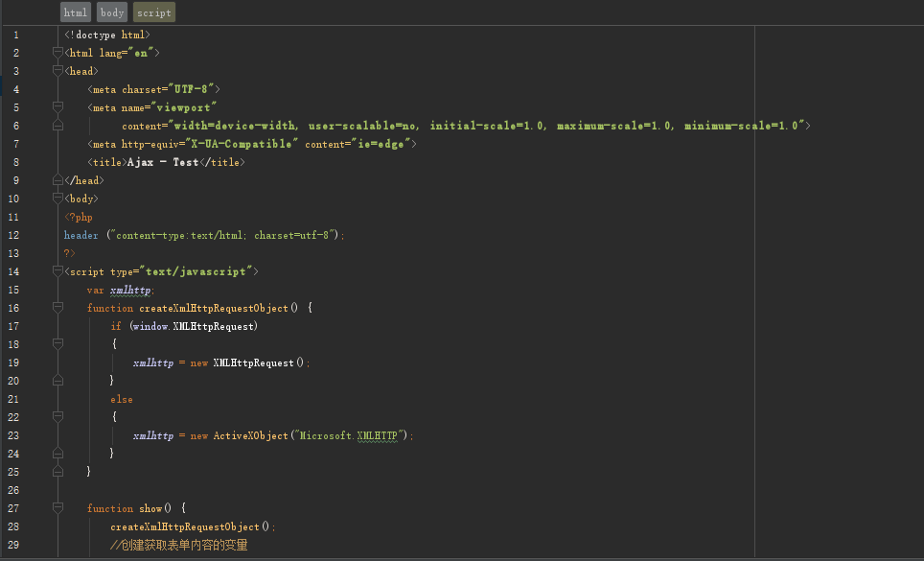The height and width of the screenshot is (561, 924).
Task: Place cursor on the Ajax - Test title text
Action: point(163,162)
